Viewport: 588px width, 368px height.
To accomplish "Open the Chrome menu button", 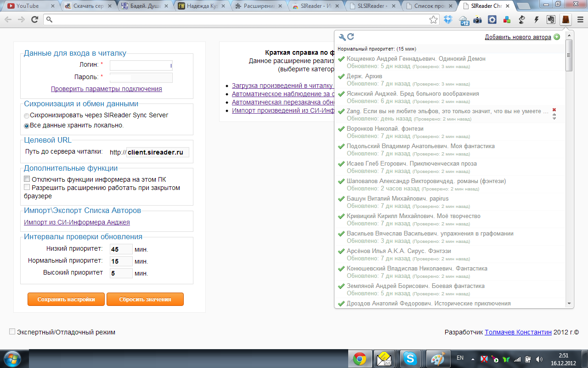I will click(x=579, y=20).
